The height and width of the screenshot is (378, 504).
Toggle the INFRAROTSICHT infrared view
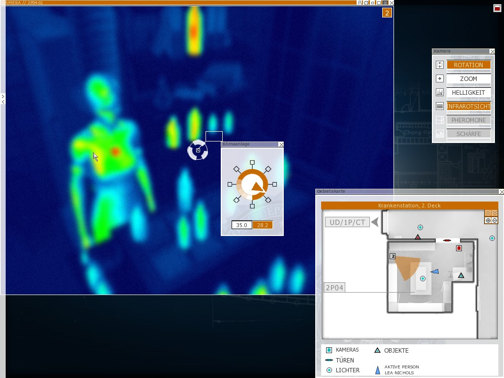coord(468,106)
